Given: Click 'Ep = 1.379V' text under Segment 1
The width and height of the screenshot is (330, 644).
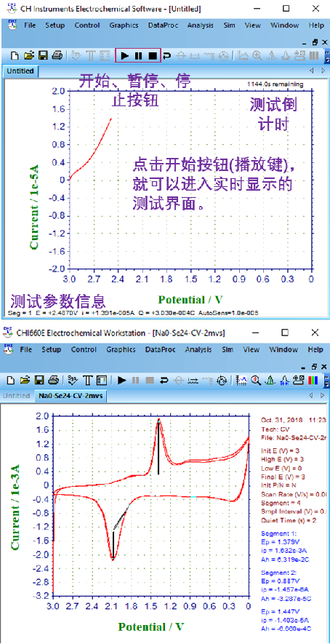Looking at the screenshot, I should [280, 541].
